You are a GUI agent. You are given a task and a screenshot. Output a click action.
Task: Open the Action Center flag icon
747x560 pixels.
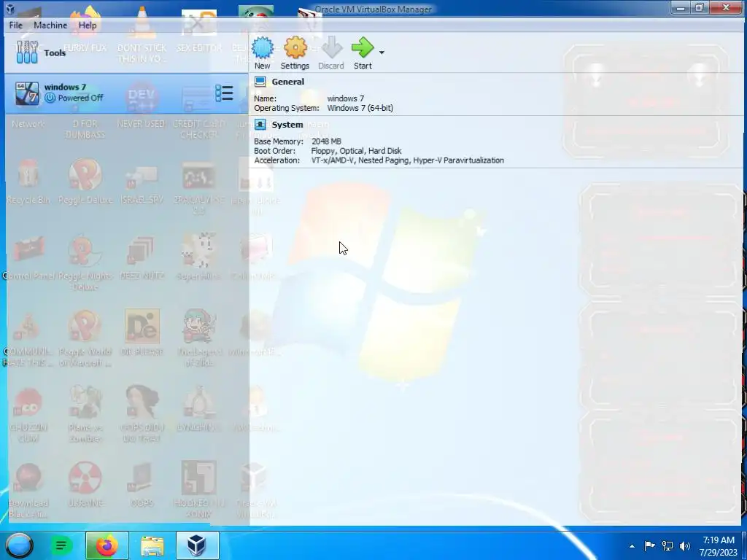click(x=649, y=546)
